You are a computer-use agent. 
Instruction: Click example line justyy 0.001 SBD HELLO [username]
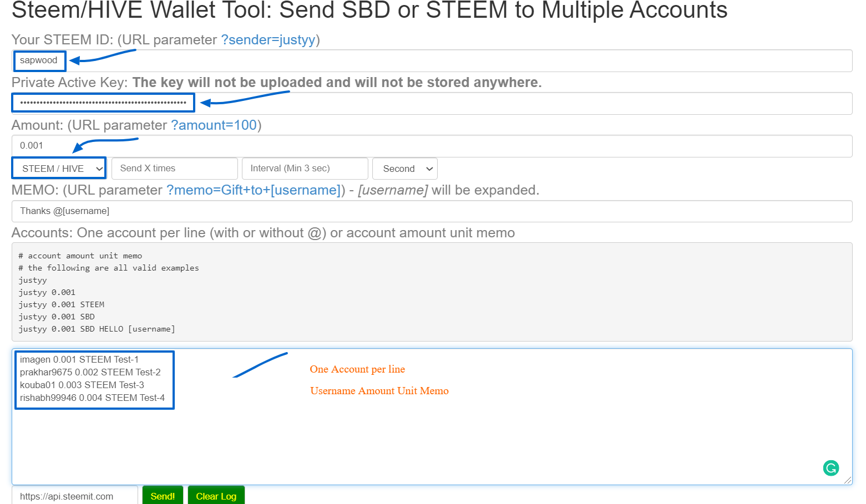pyautogui.click(x=97, y=329)
